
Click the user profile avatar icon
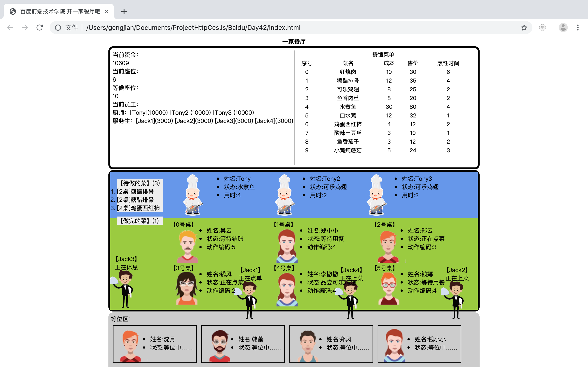[x=563, y=28]
